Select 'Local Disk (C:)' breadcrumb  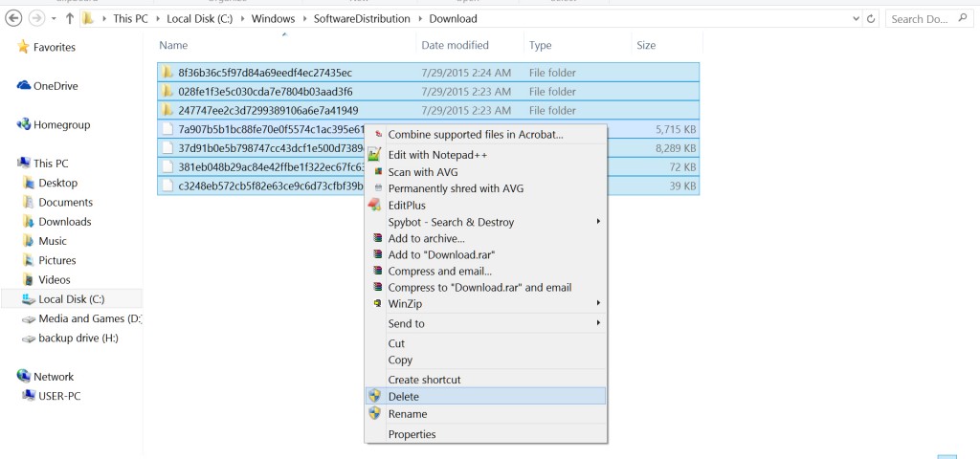[199, 19]
